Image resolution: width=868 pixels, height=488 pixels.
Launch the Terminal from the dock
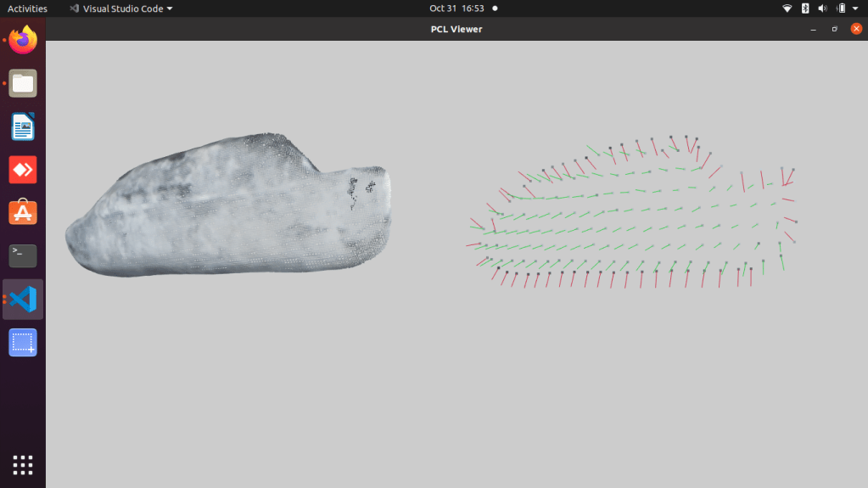tap(23, 255)
